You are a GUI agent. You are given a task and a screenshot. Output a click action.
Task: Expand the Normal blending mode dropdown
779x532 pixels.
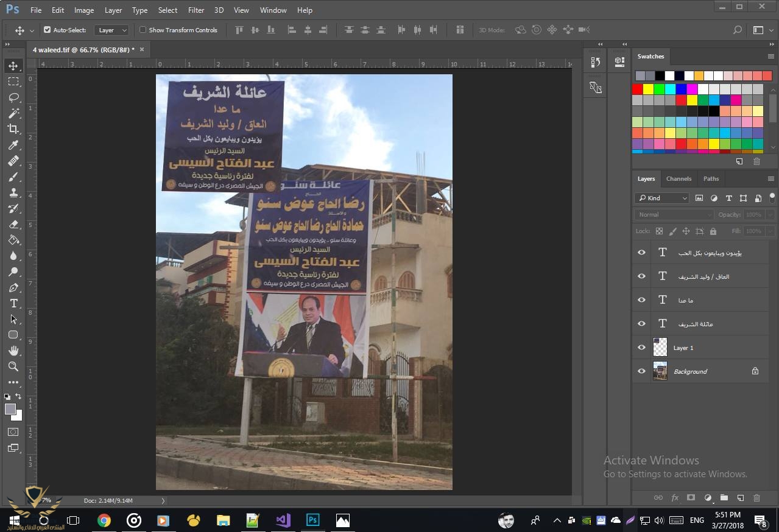[674, 214]
